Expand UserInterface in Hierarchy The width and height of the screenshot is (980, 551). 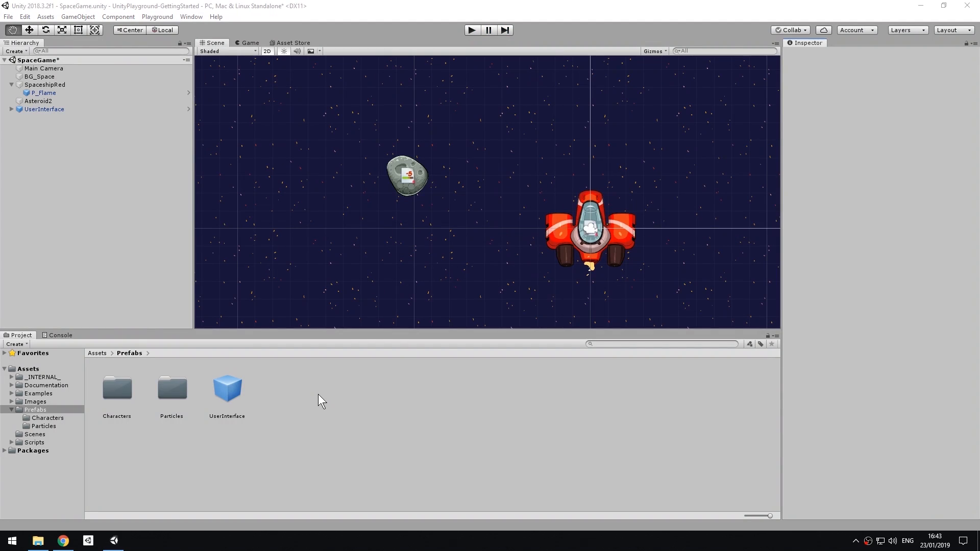[11, 109]
